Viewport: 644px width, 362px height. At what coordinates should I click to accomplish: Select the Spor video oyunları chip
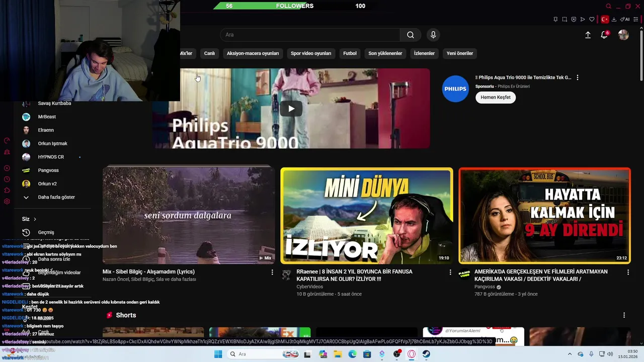(311, 53)
